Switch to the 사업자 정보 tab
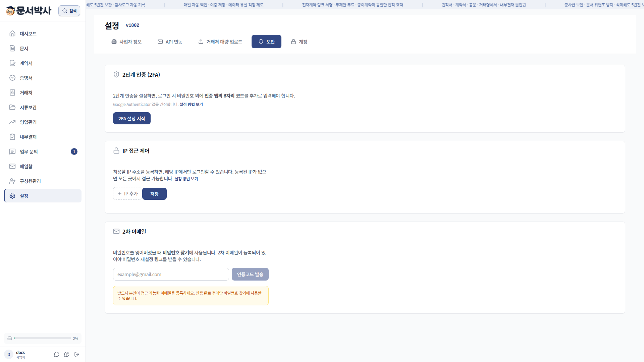 pyautogui.click(x=126, y=42)
